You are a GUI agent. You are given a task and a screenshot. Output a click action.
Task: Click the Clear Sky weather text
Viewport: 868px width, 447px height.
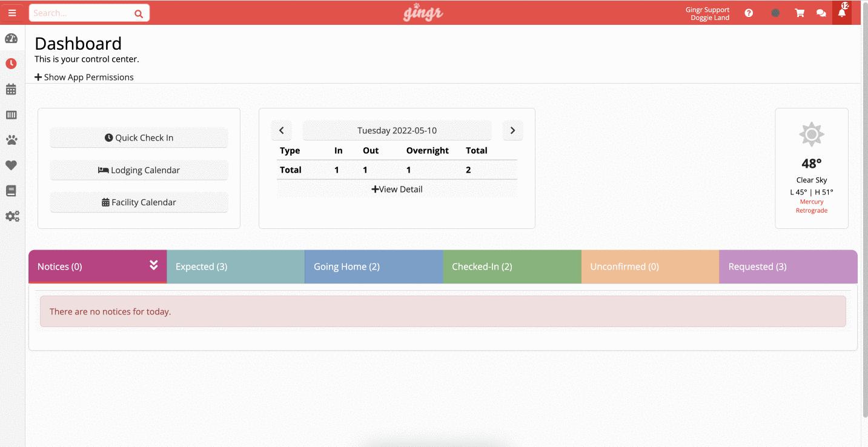point(812,180)
